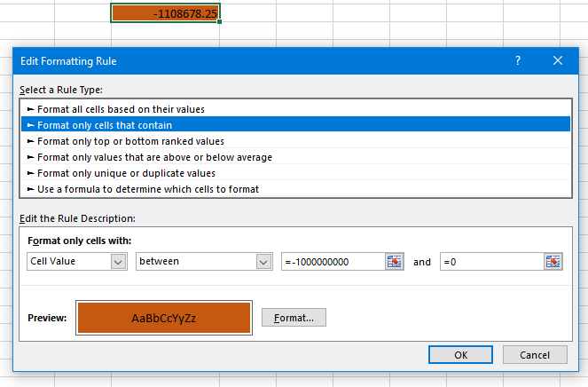The image size is (588, 387).
Task: Select 'Format only values that are above or below average'
Action: (295, 157)
